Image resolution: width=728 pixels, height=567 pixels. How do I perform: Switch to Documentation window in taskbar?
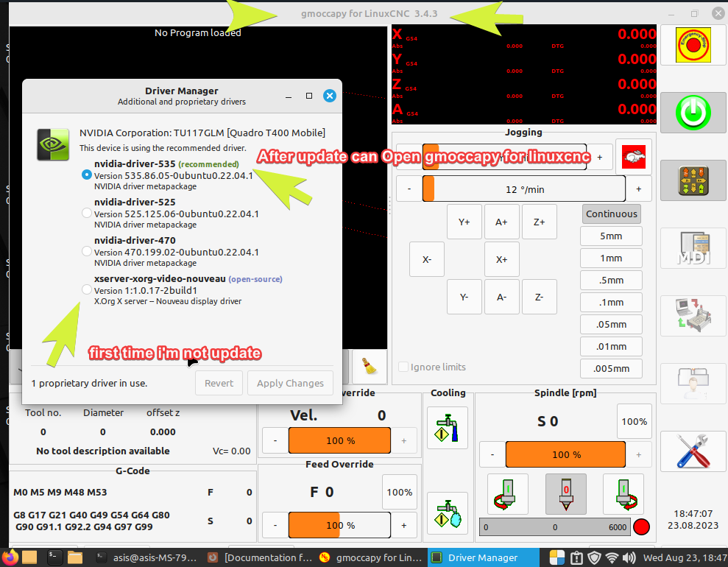click(x=260, y=557)
